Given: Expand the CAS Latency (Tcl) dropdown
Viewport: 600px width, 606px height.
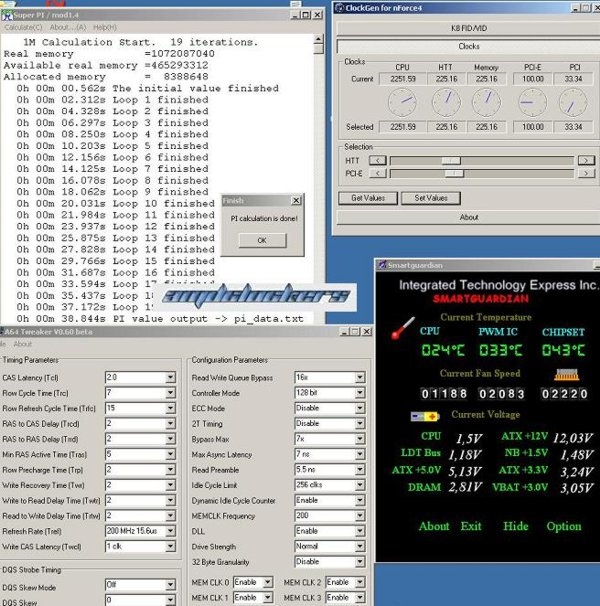Looking at the screenshot, I should (x=170, y=378).
